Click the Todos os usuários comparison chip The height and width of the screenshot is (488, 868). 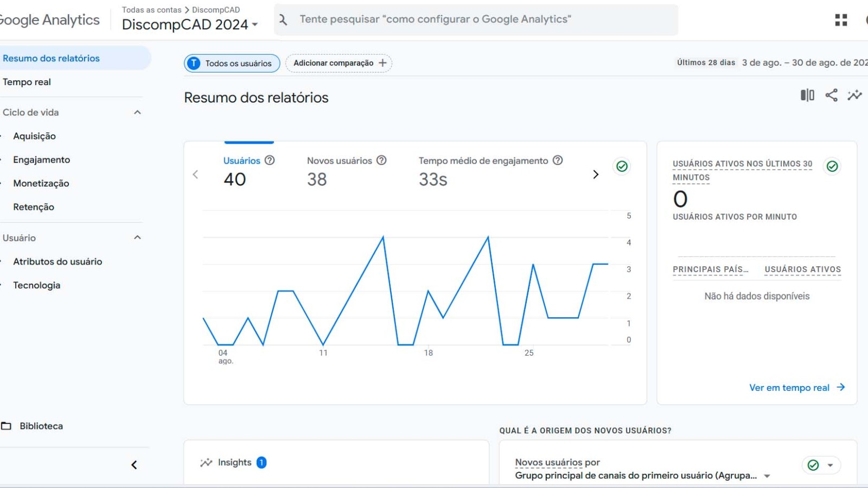(232, 63)
